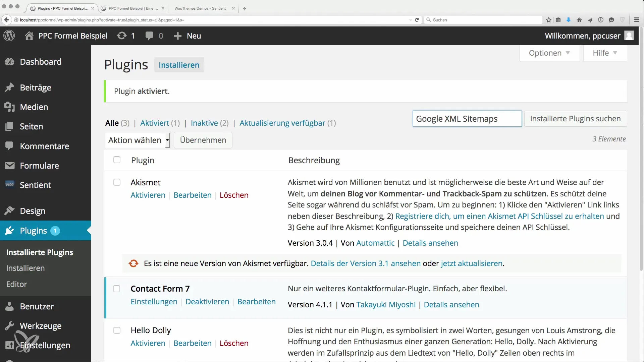Image resolution: width=644 pixels, height=362 pixels.
Task: Check the Contact Form 7 checkbox
Action: (117, 289)
